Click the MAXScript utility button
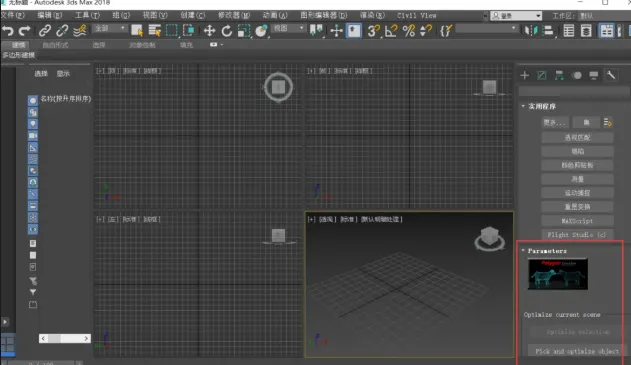This screenshot has height=365, width=631. pyautogui.click(x=577, y=221)
